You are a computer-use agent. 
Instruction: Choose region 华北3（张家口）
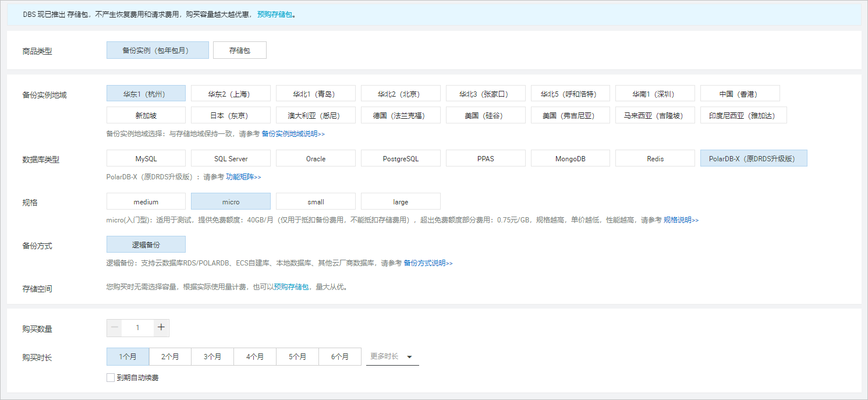click(x=486, y=94)
